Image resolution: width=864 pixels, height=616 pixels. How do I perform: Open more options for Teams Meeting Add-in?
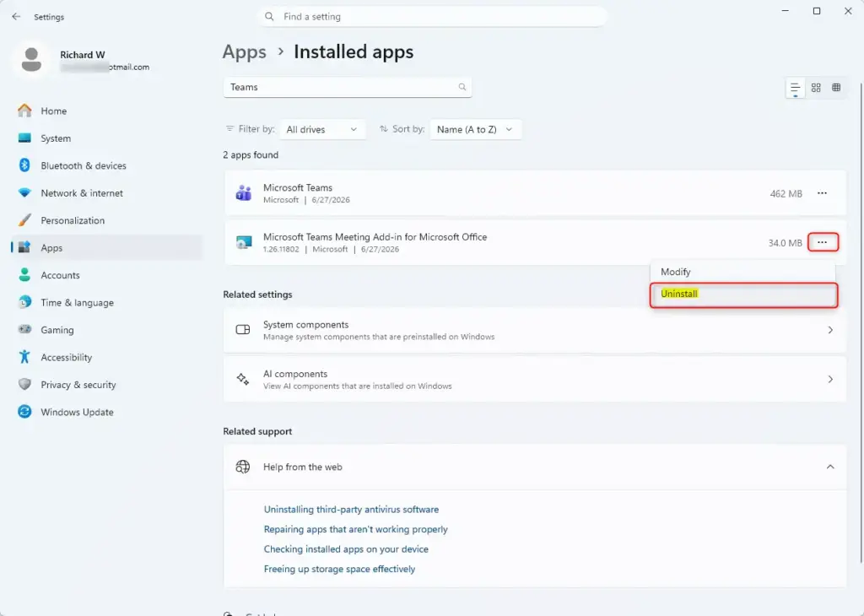822,242
